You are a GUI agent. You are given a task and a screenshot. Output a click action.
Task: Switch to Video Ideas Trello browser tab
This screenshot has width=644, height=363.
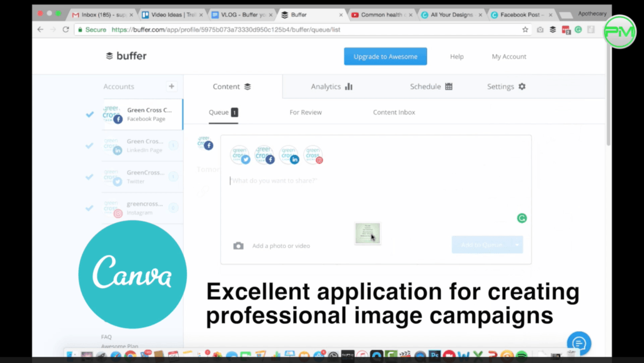[x=172, y=15]
